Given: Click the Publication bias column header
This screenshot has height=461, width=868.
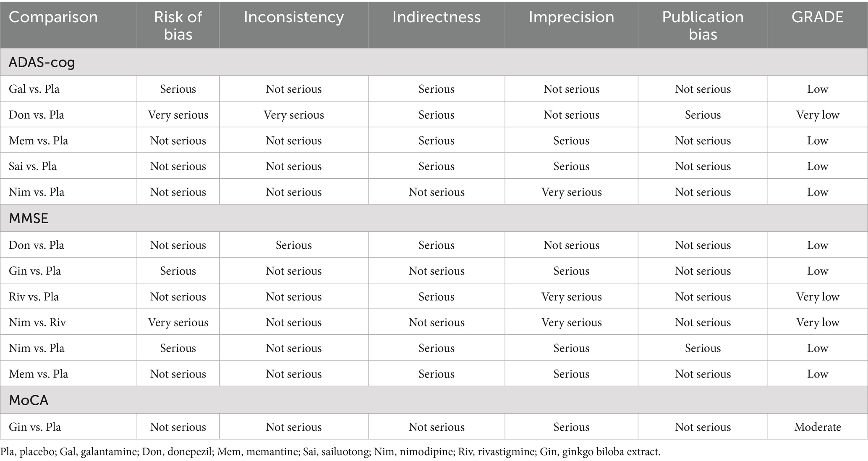Looking at the screenshot, I should [x=703, y=25].
